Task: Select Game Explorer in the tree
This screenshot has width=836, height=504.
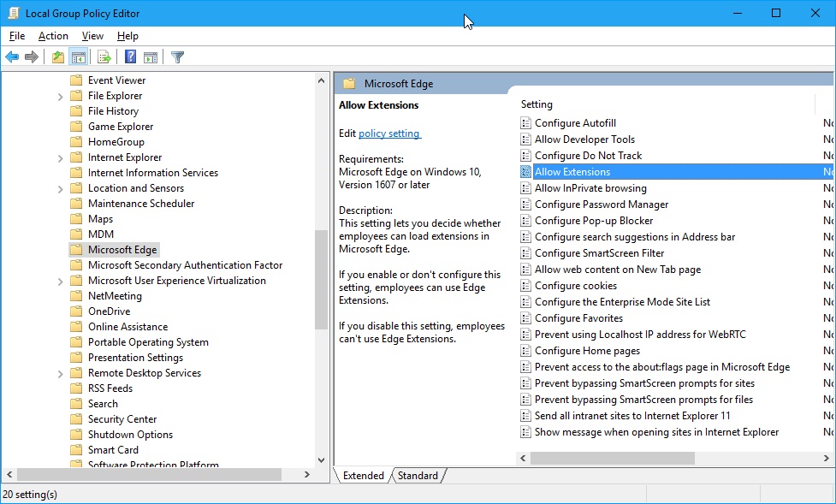Action: coord(121,127)
